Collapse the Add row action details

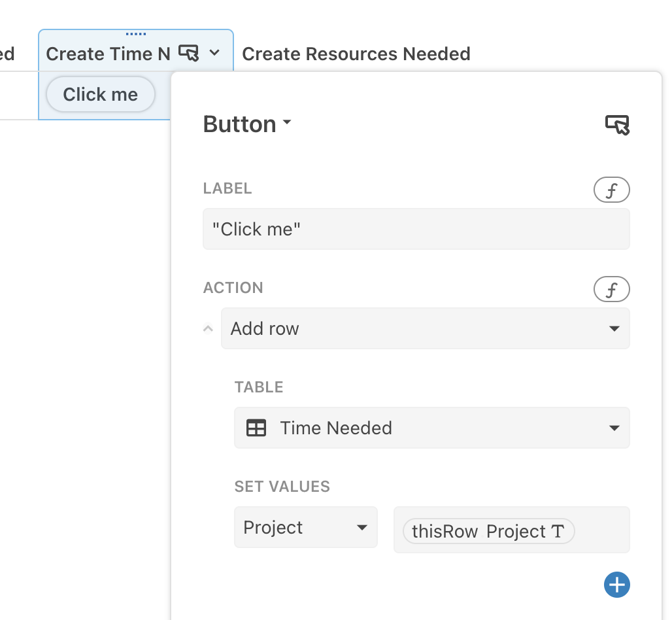click(x=208, y=328)
